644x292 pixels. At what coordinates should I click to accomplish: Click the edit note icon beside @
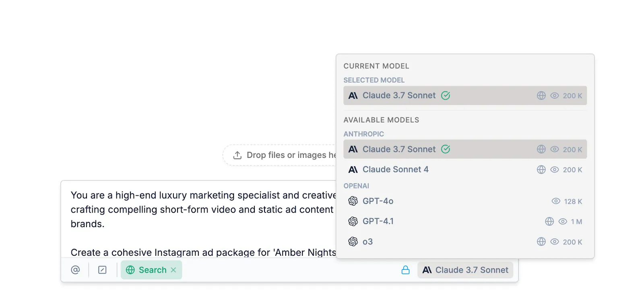click(102, 270)
